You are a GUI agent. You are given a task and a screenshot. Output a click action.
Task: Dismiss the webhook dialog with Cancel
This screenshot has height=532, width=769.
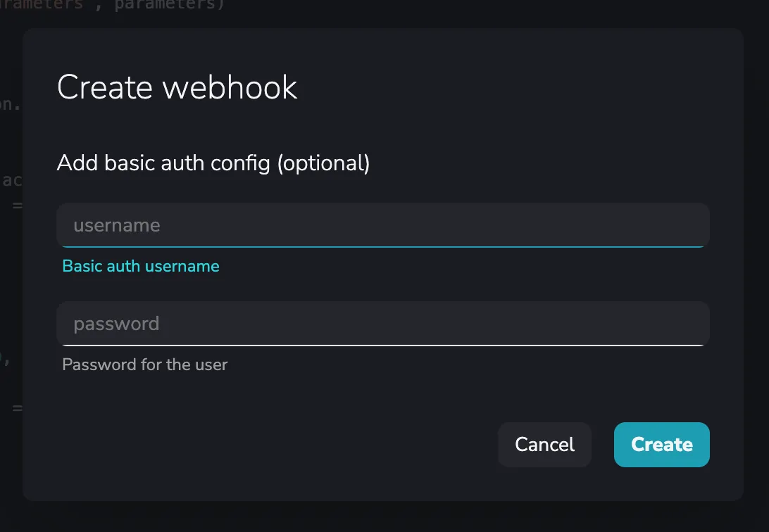tap(544, 445)
